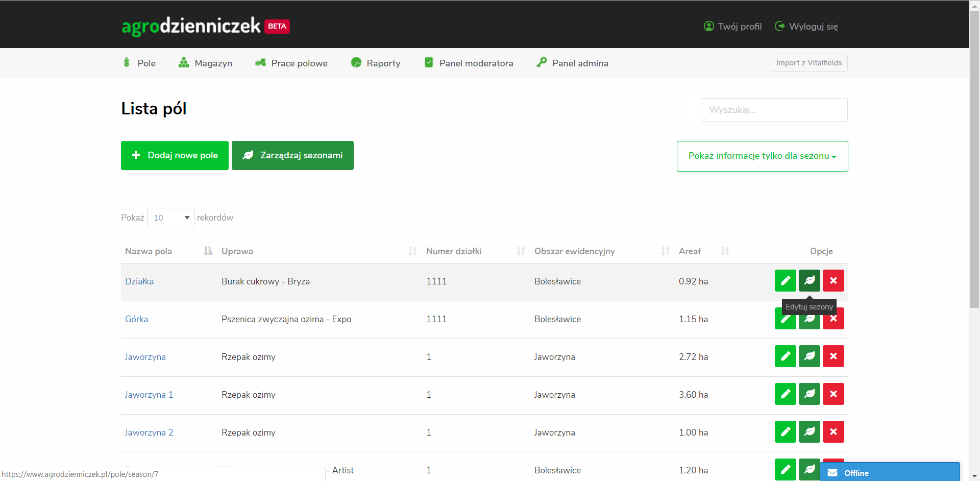Focus the Wyszukaj search field

(774, 110)
